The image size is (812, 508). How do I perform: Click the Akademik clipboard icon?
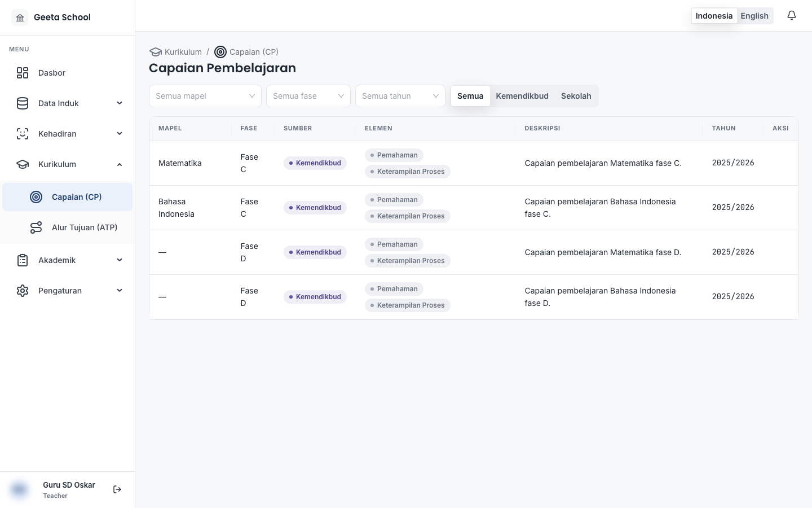(23, 260)
